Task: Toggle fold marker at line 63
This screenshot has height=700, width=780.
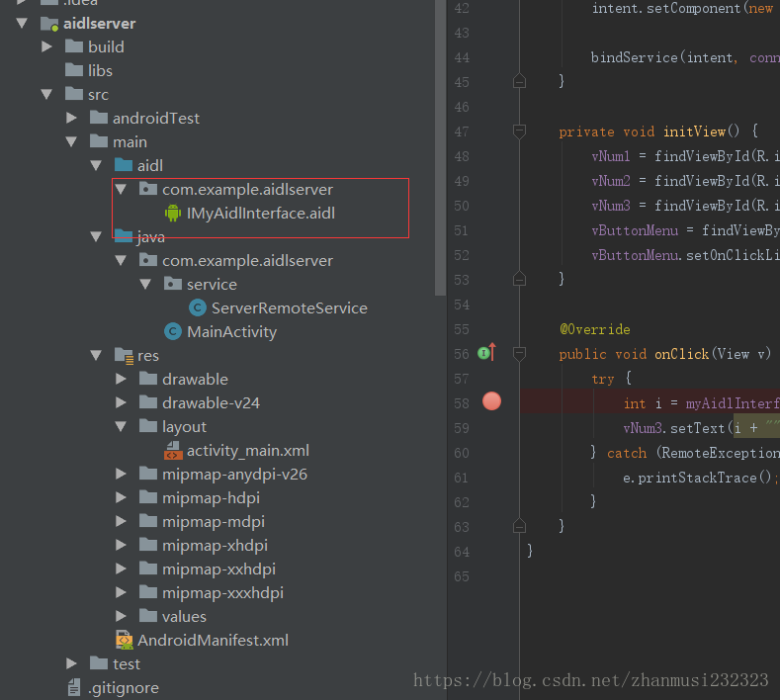Action: point(519,526)
